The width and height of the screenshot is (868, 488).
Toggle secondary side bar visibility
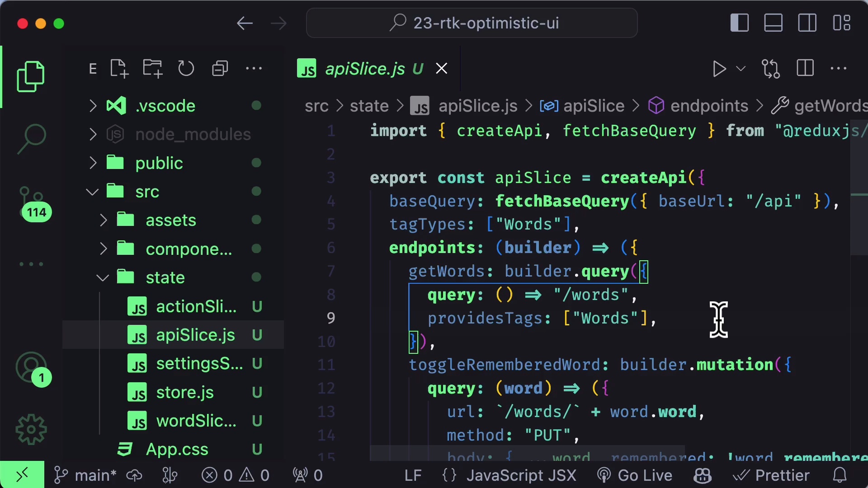tap(807, 23)
